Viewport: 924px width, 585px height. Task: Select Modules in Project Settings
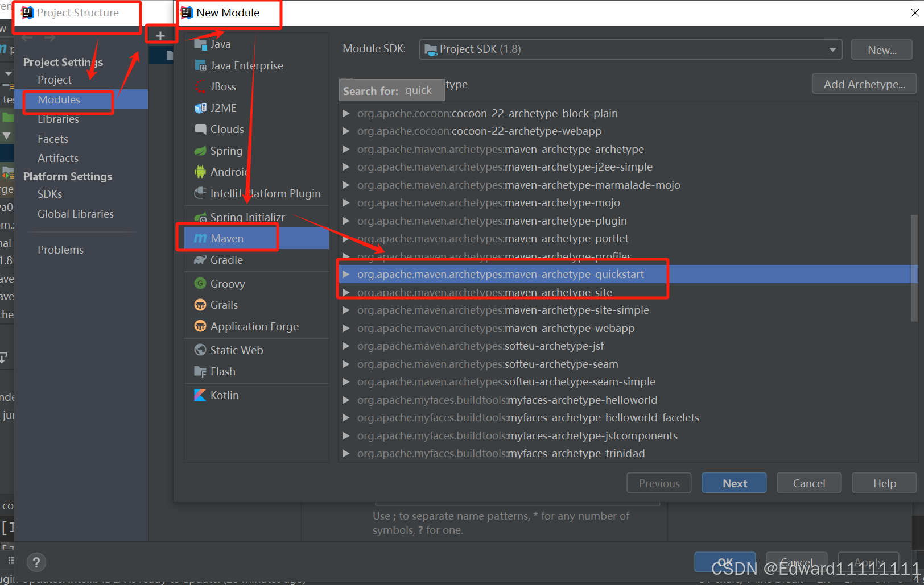click(59, 99)
